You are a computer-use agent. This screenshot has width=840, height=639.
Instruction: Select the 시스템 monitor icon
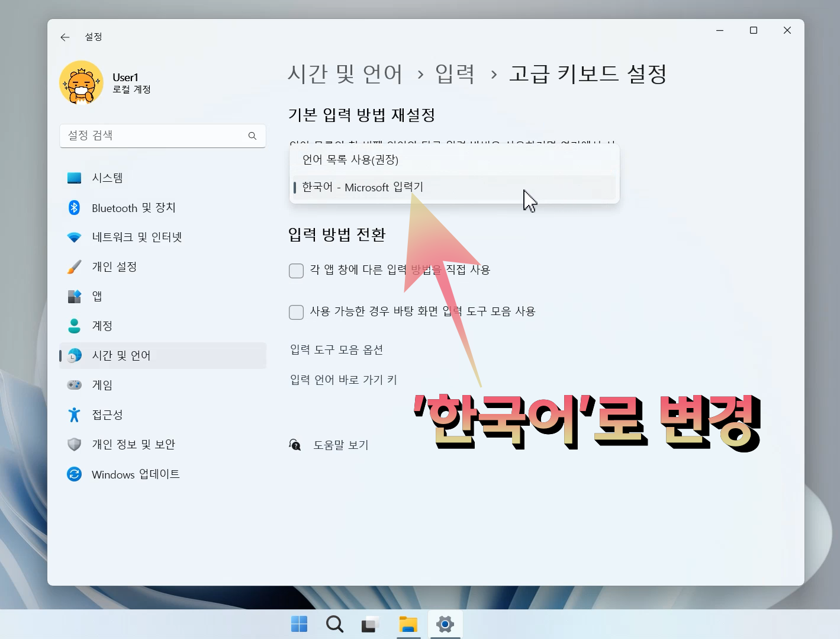[74, 178]
